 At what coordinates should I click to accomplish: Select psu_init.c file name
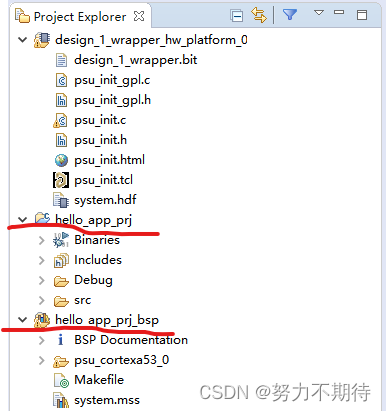[100, 120]
